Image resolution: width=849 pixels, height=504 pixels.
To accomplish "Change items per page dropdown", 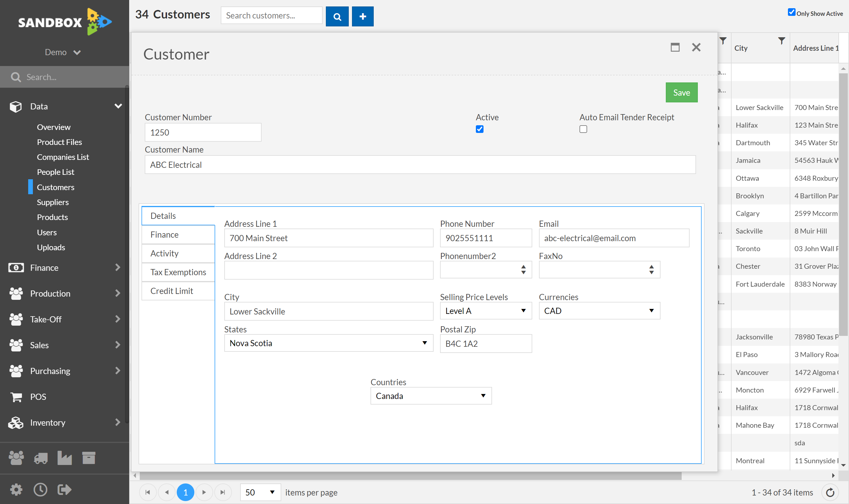I will (x=260, y=492).
